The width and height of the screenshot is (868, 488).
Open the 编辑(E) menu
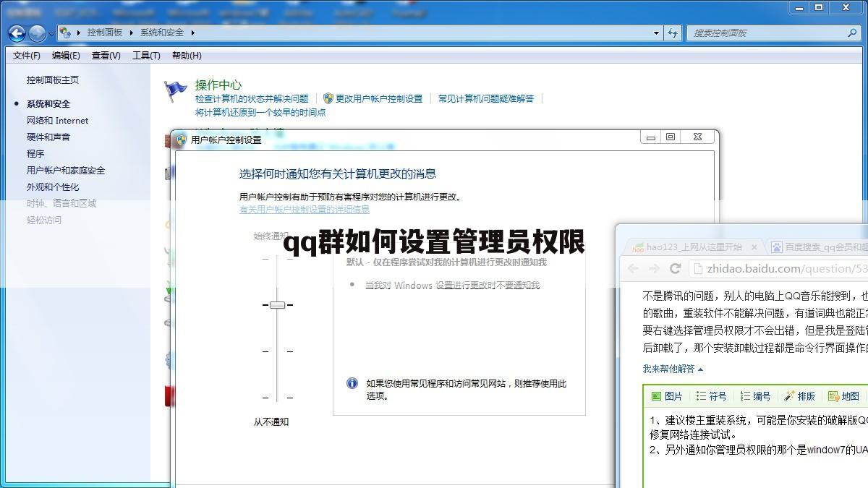click(x=66, y=56)
